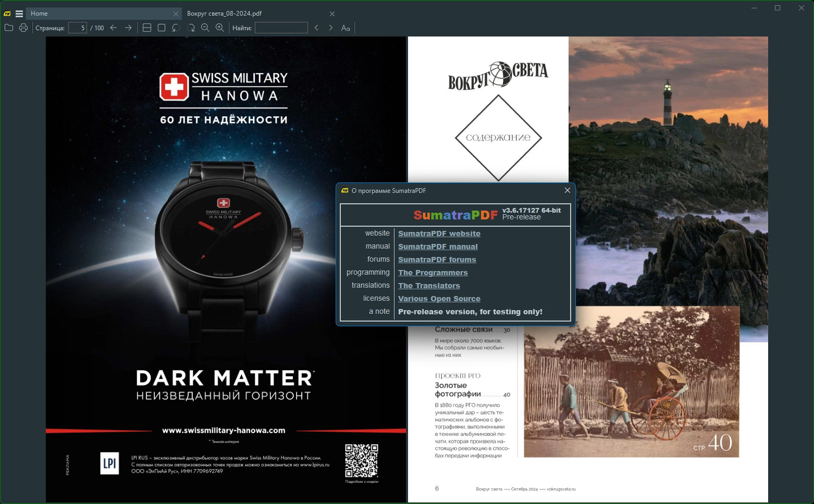Go to previous page arrow
The height and width of the screenshot is (504, 814).
coord(114,28)
